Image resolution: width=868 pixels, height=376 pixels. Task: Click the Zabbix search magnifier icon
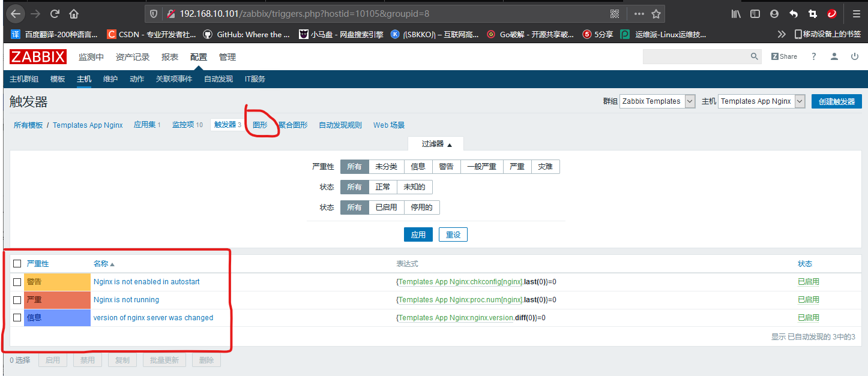[x=755, y=56]
